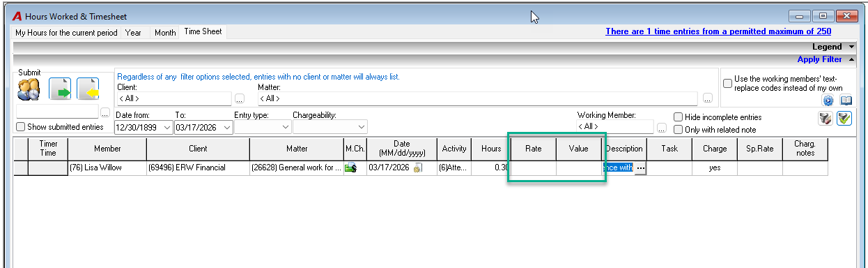The width and height of the screenshot is (868, 268).
Task: Click the Matter filter field showing < All >
Action: tap(477, 98)
